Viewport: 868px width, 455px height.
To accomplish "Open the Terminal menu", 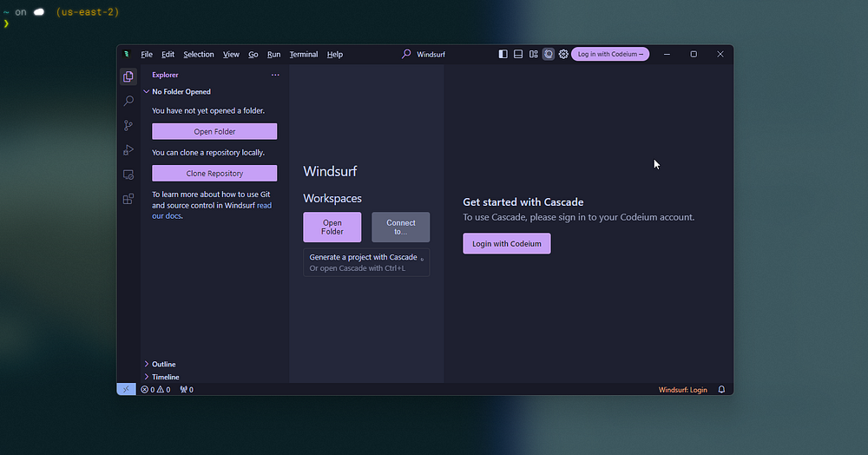I will [x=303, y=54].
